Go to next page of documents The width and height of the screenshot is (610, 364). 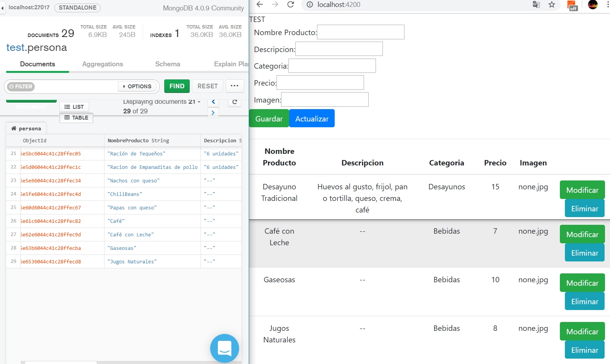click(x=213, y=113)
